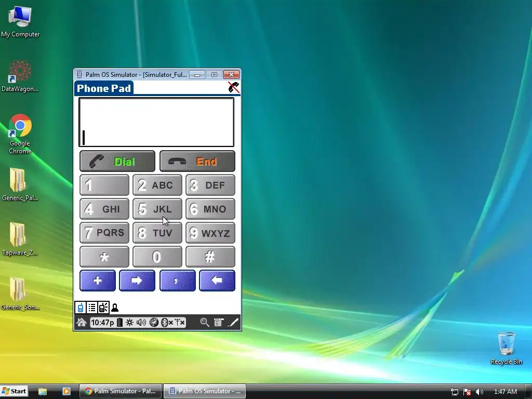Tap the 8 TUV key
This screenshot has height=399, width=532.
coord(157,233)
